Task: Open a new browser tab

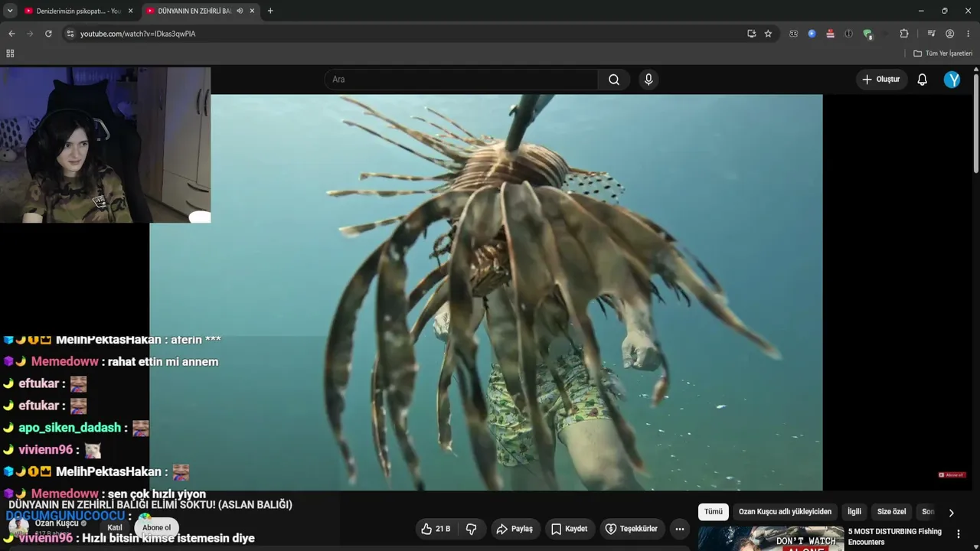Action: point(270,11)
